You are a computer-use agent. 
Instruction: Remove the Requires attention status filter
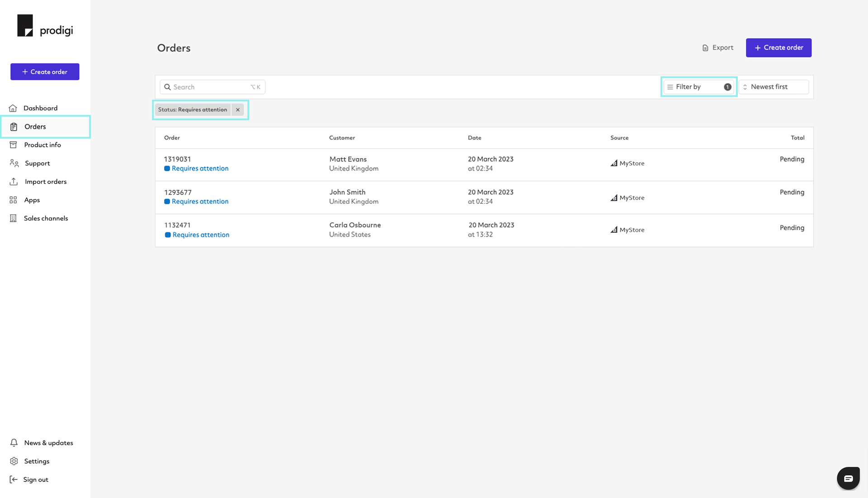pos(237,109)
